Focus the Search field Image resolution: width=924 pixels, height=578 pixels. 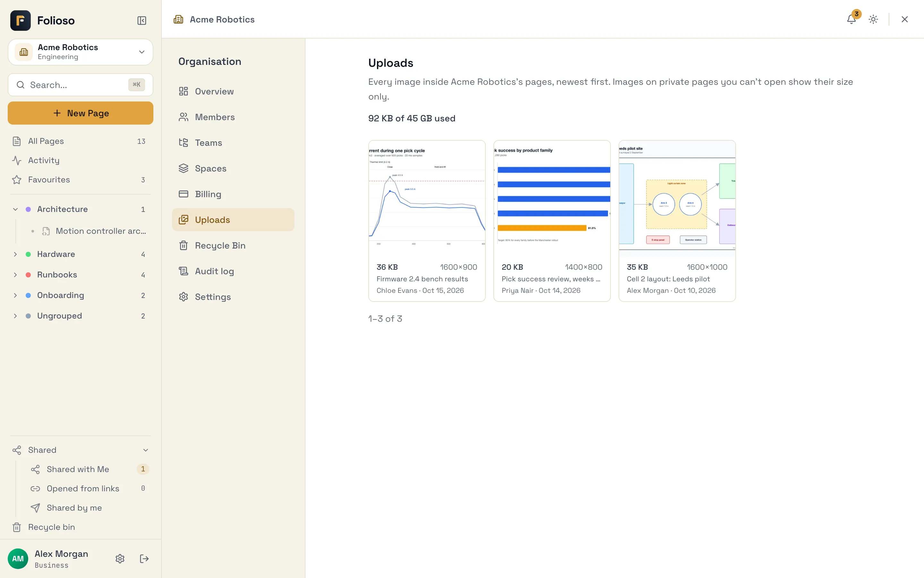[x=81, y=85]
